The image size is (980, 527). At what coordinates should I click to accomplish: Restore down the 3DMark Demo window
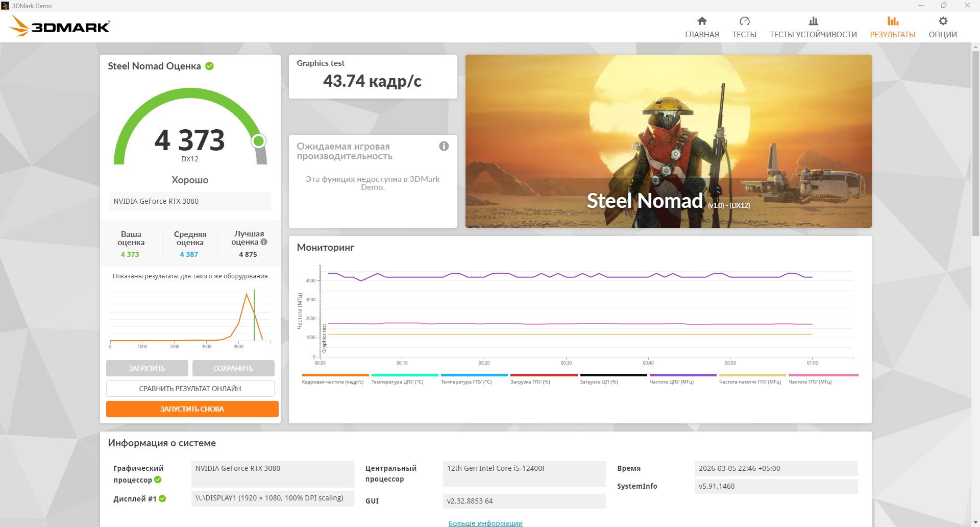944,6
